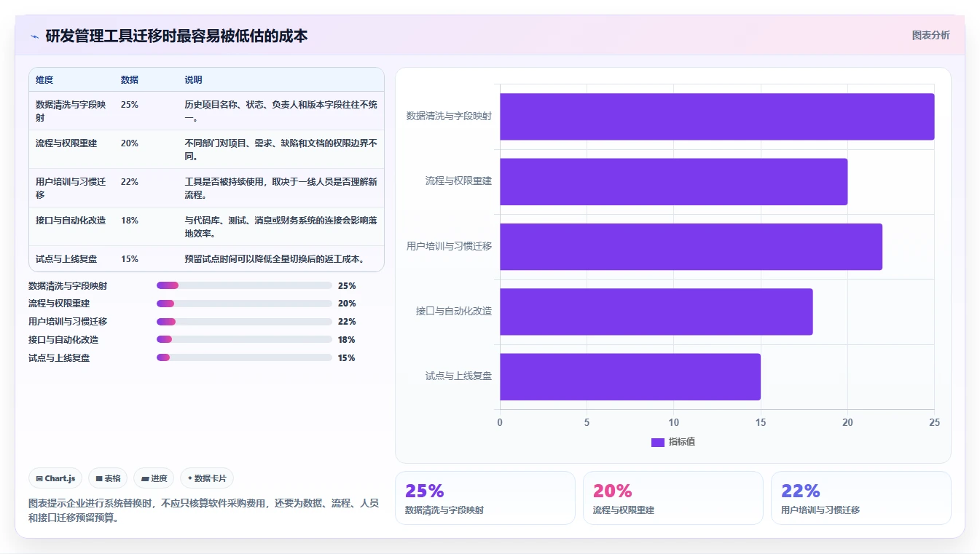
Task: Click description starting 历史项目名称、状态
Action: 281,111
